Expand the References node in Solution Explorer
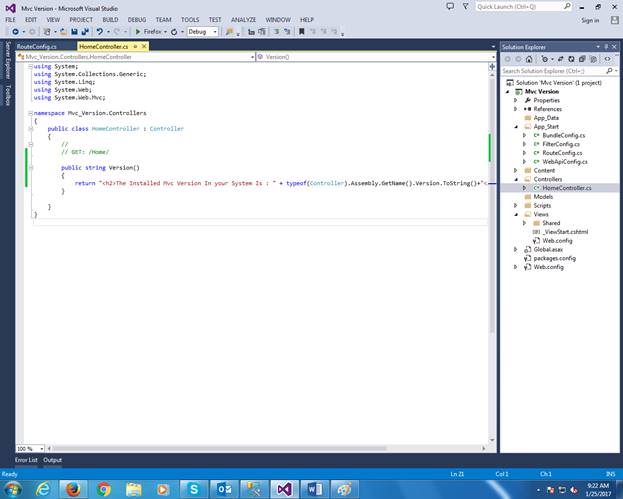Screen dimensions: 623x499 (516, 109)
